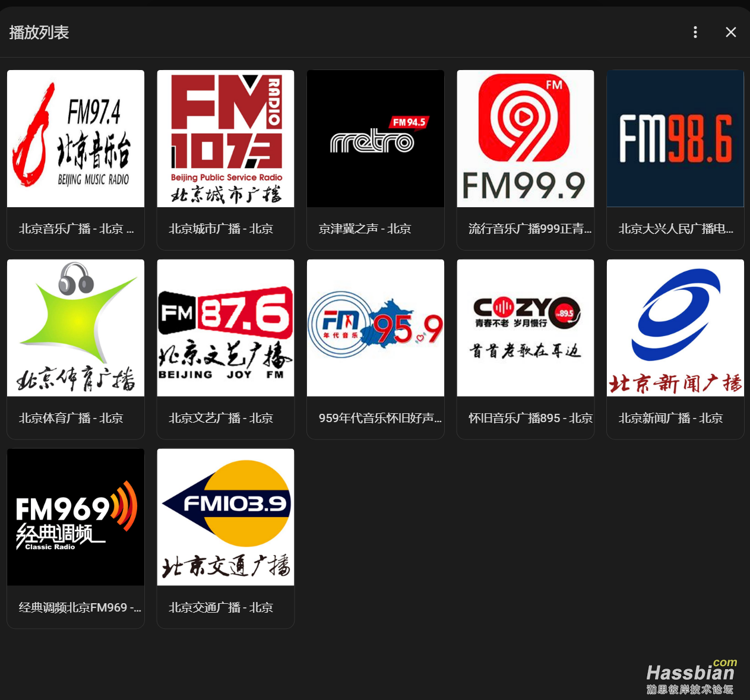
Task: Click the label 北京大兴人民广播电...
Action: [x=676, y=229]
